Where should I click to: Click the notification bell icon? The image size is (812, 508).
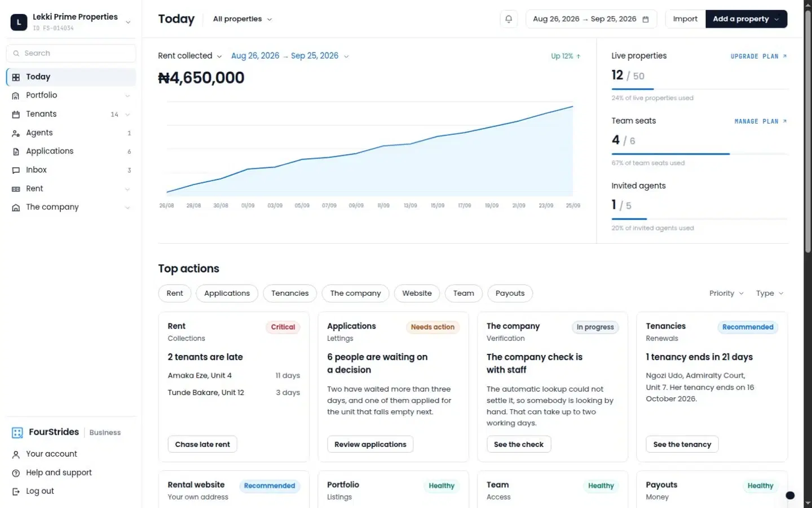pyautogui.click(x=509, y=19)
